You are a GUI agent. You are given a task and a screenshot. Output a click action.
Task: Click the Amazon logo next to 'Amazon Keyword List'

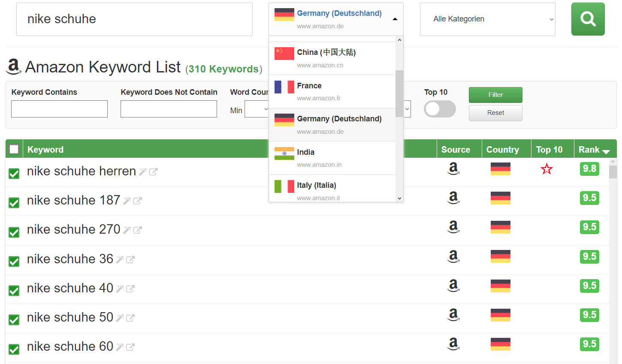click(x=13, y=66)
